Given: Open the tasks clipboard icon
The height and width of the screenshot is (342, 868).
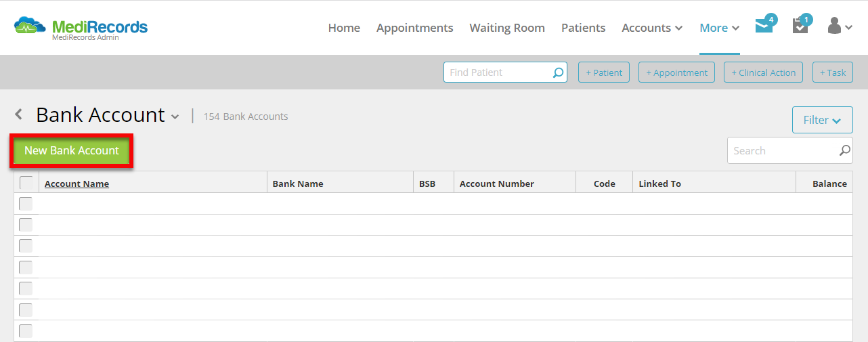Looking at the screenshot, I should coord(800,26).
